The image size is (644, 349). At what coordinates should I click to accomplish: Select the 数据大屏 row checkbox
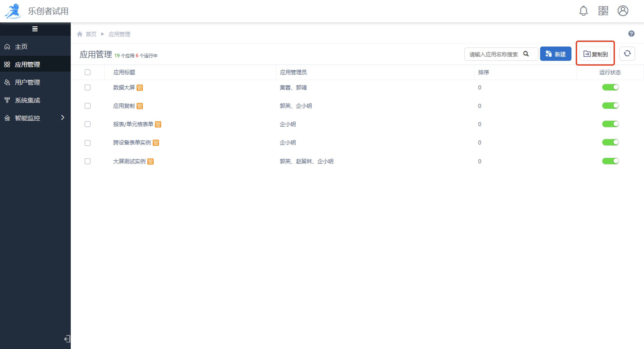coord(88,88)
